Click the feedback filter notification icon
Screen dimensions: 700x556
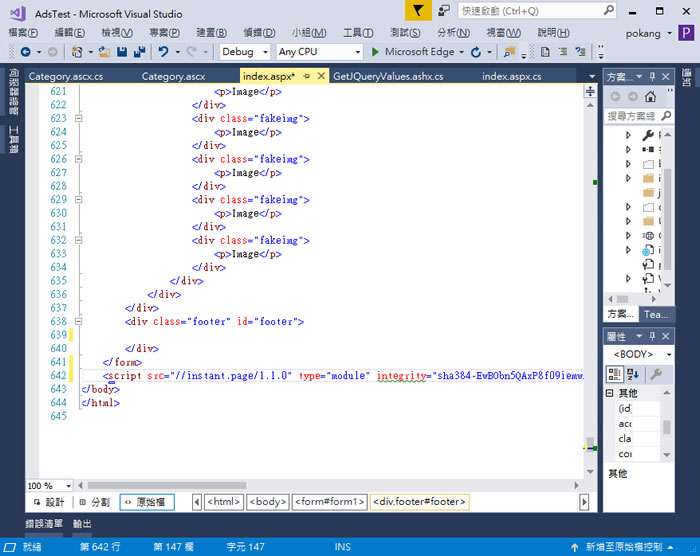point(418,10)
